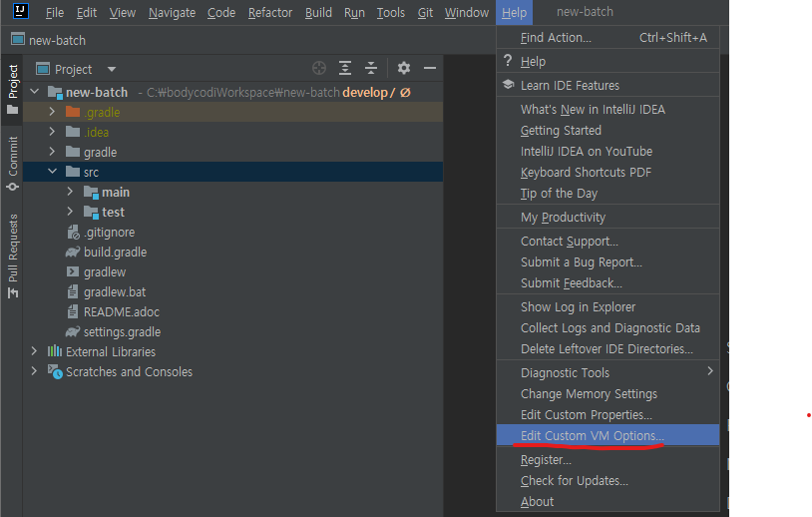Click the .idea folder icon
Screen dimensions: 812x517
(x=73, y=132)
